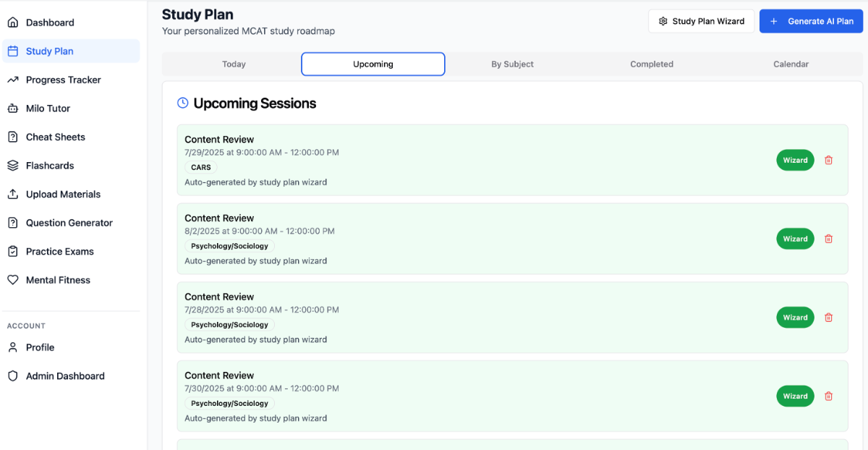Open the Admin Dashboard shield icon
The height and width of the screenshot is (450, 868).
(x=12, y=376)
